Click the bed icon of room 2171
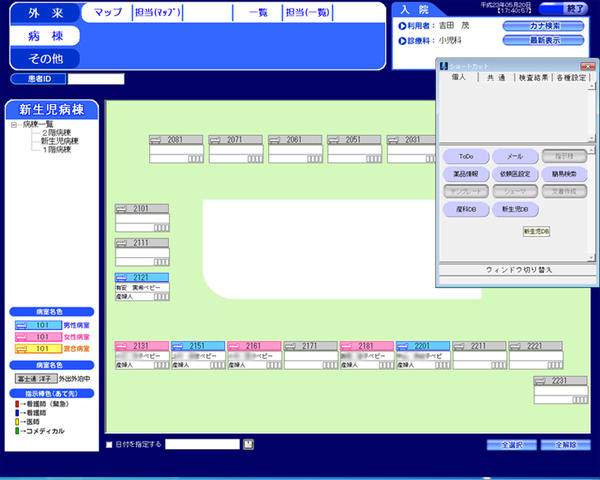This screenshot has height=480, width=600. 290,346
